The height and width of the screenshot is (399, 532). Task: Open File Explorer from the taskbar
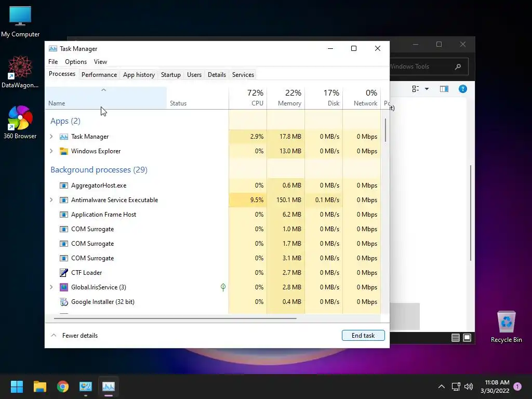[x=39, y=386]
